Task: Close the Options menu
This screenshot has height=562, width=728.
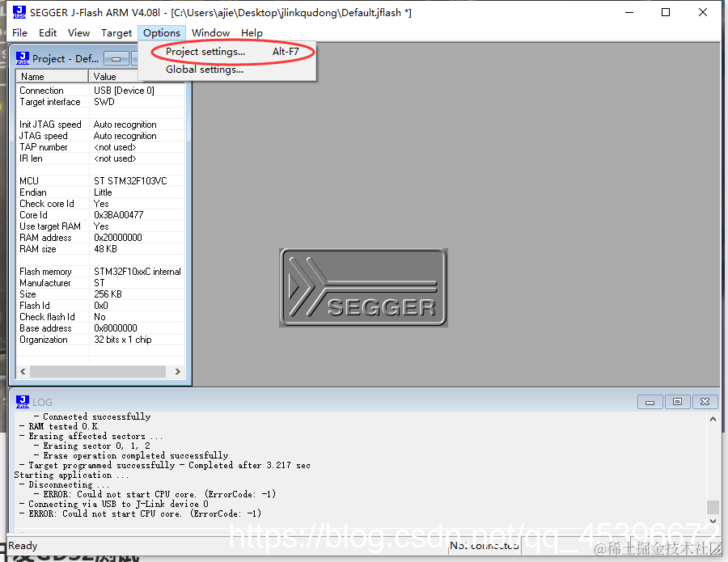Action: pos(162,33)
